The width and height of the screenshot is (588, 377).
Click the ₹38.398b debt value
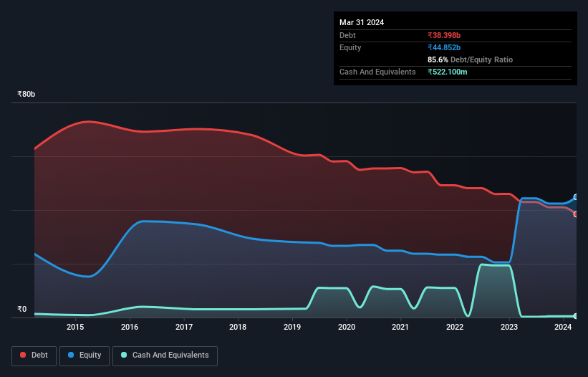click(x=444, y=35)
